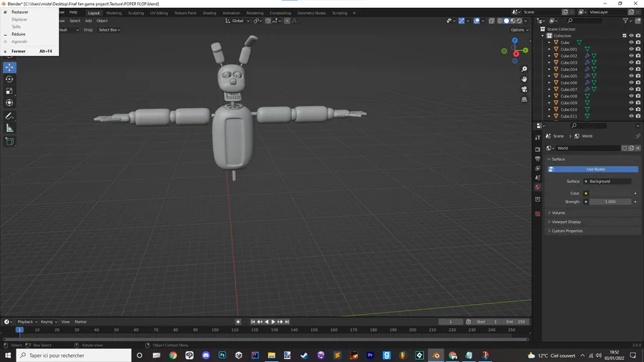644x362 pixels.
Task: Enable material preview shading mode
Action: 513,21
